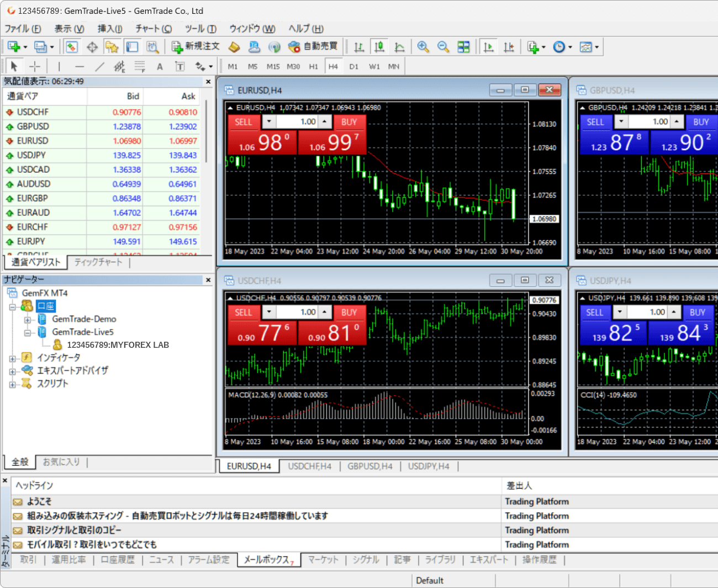718x588 pixels.
Task: Open the チャート menu
Action: tap(154, 29)
